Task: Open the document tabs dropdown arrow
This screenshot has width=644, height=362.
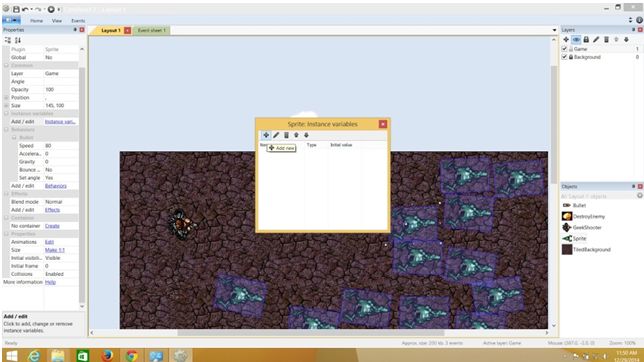Action: 554,30
